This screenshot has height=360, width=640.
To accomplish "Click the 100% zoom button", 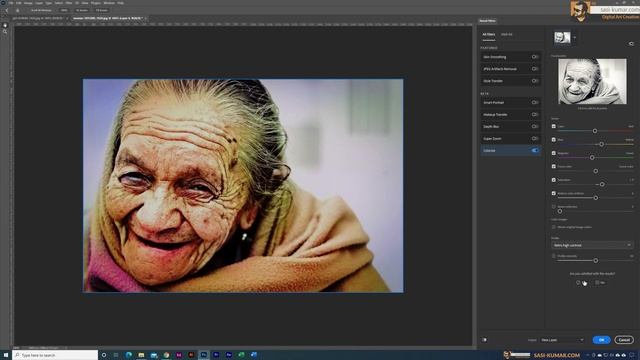I will pyautogui.click(x=64, y=10).
